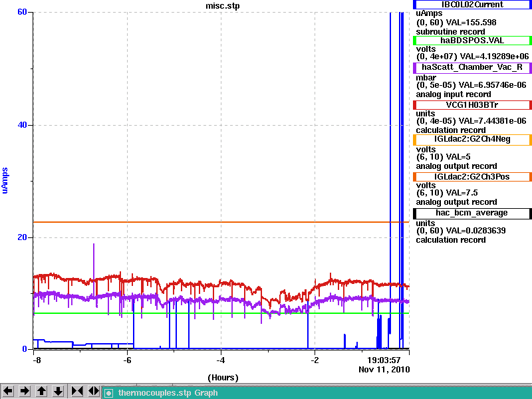Select the haBDSPOS.VAL legend button
Viewport: 532px width, 399px height.
coord(472,41)
